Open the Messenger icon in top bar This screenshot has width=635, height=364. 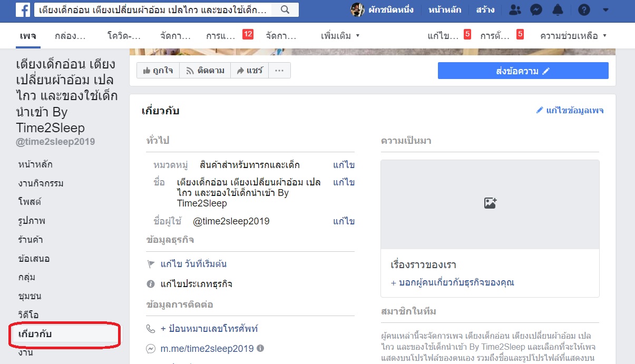tap(536, 10)
